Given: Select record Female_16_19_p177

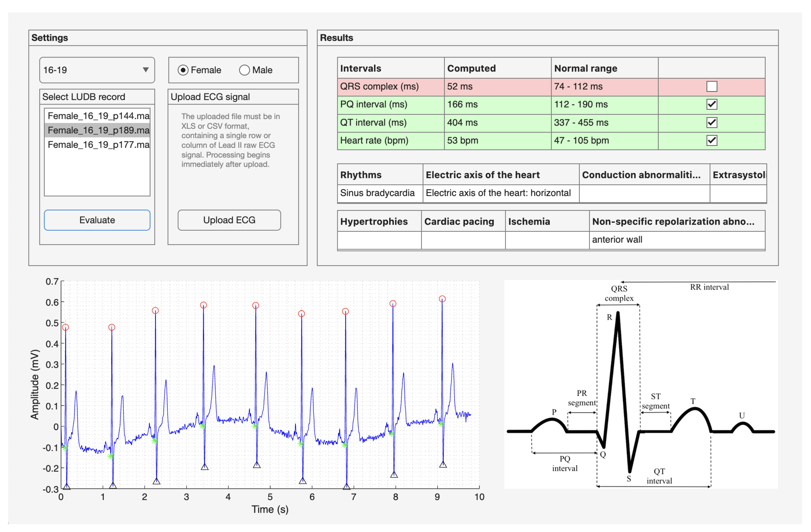Looking at the screenshot, I should pos(98,145).
